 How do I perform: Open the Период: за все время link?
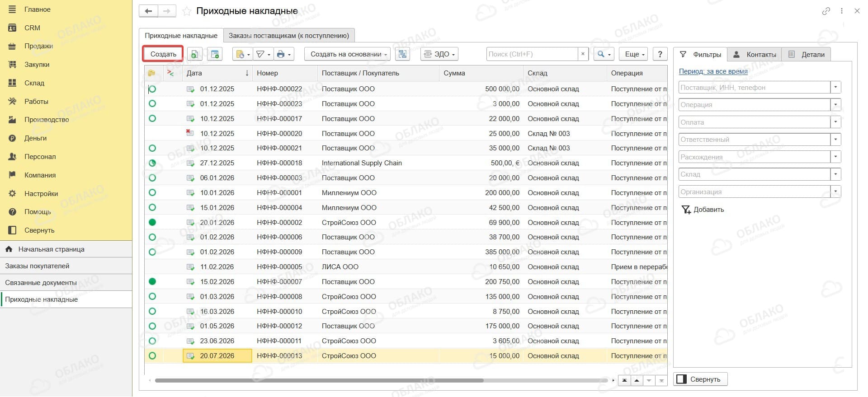(x=713, y=71)
